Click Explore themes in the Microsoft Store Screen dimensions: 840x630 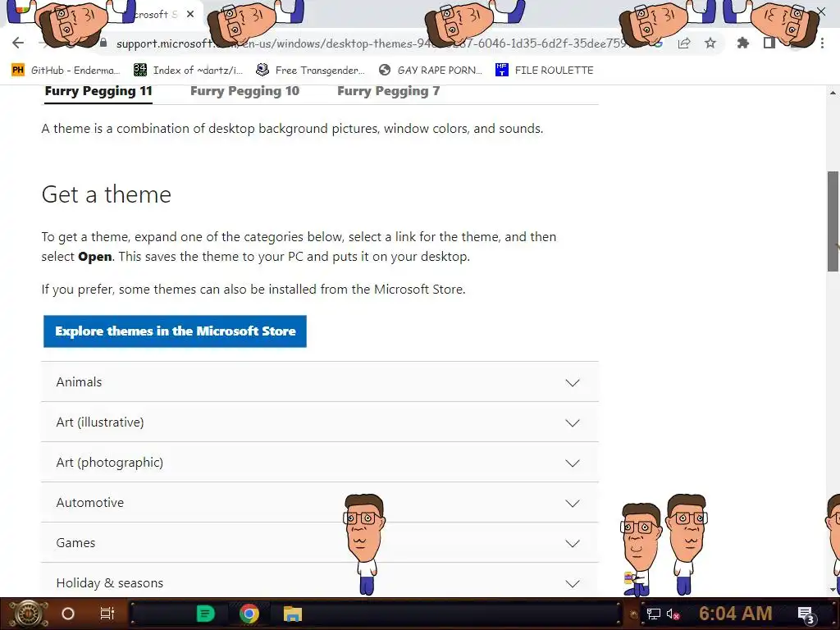176,331
